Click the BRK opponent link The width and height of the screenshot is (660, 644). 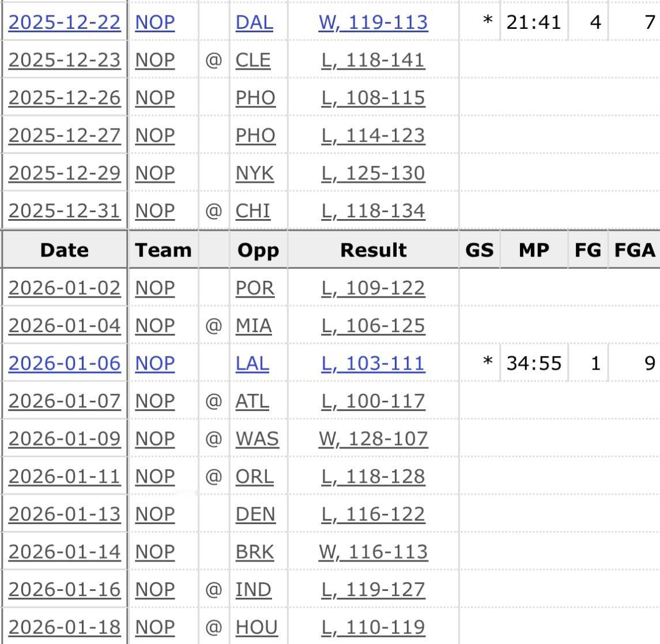point(254,552)
